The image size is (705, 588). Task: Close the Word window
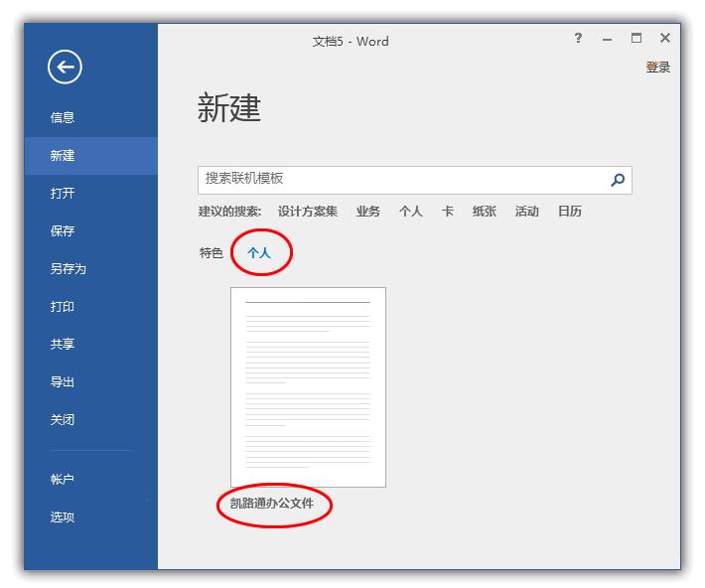tap(665, 38)
